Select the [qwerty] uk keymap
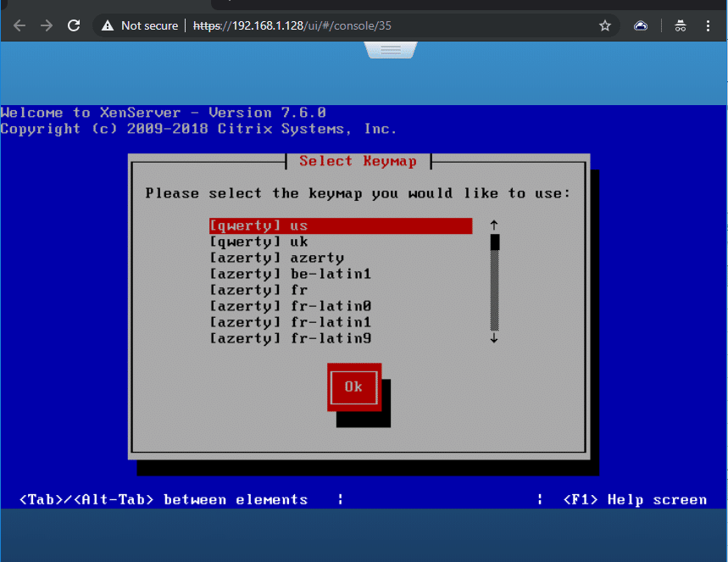The height and width of the screenshot is (562, 728). pos(341,242)
